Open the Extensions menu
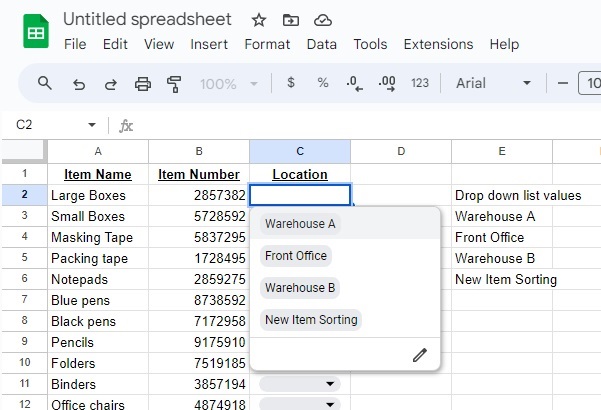This screenshot has width=601, height=410. click(x=438, y=44)
